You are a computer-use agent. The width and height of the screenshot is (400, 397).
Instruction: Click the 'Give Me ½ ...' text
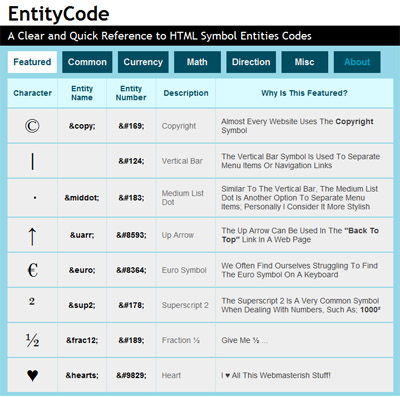(245, 340)
